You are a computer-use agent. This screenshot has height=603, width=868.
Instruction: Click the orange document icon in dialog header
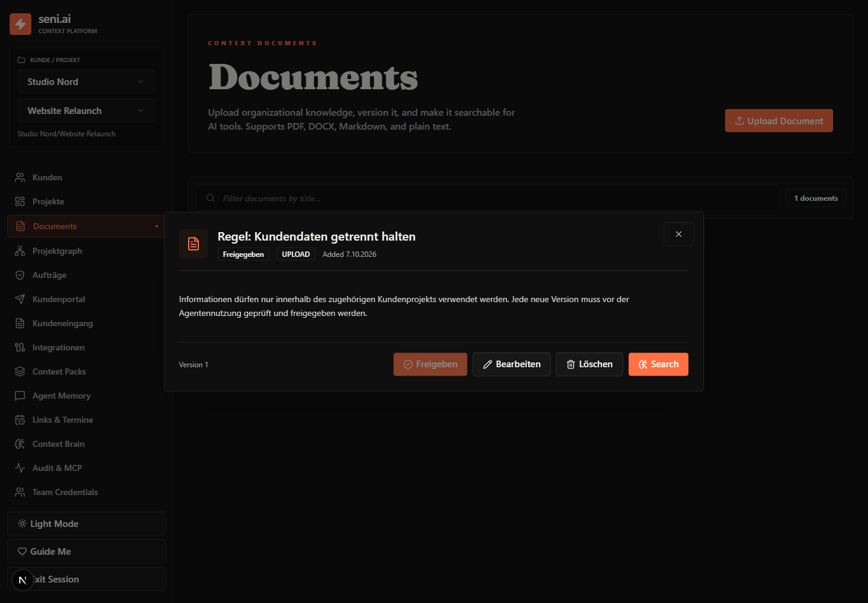pyautogui.click(x=193, y=244)
